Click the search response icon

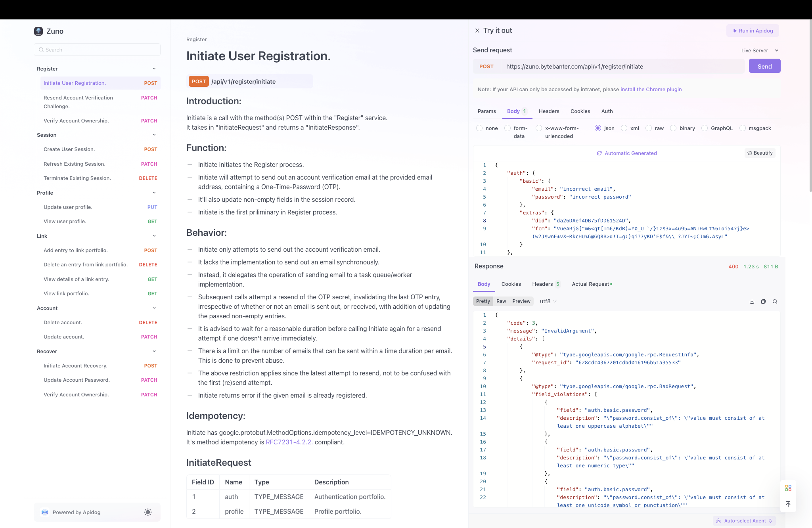coord(775,302)
